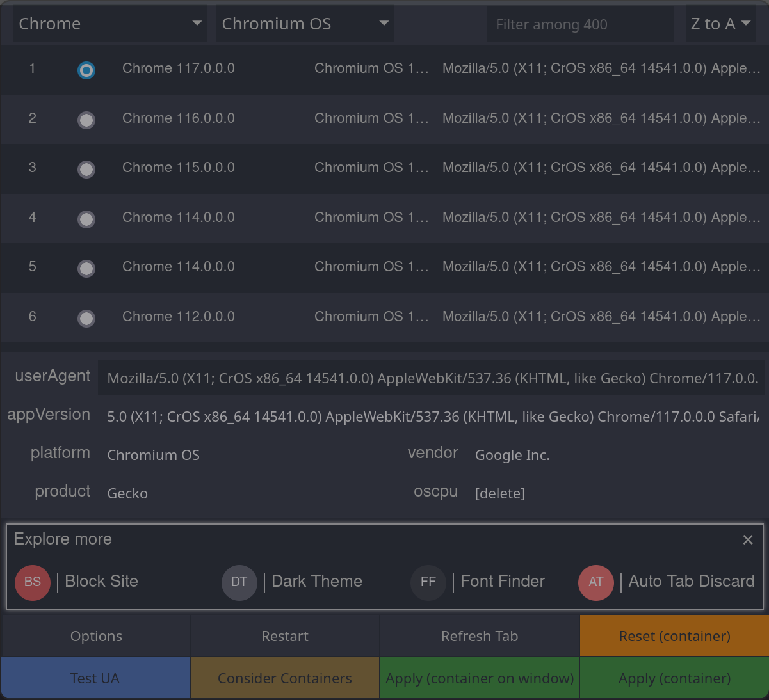Open the Block Site BS icon
The image size is (769, 700).
tap(33, 582)
